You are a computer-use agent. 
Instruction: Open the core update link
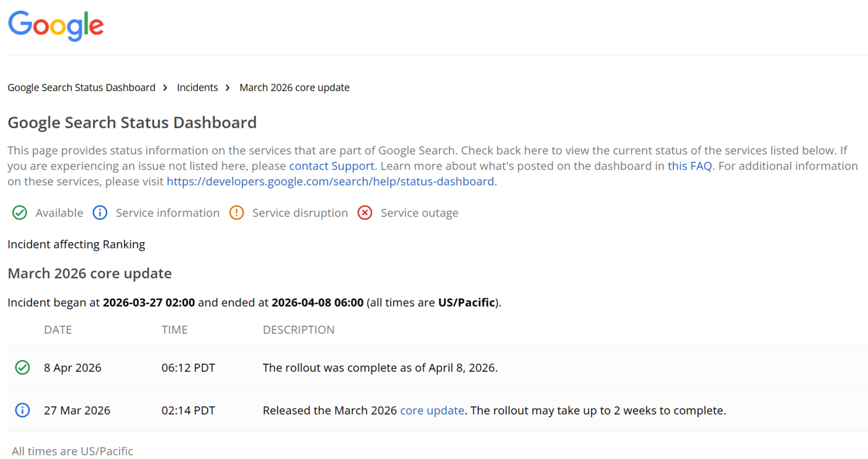pos(432,410)
